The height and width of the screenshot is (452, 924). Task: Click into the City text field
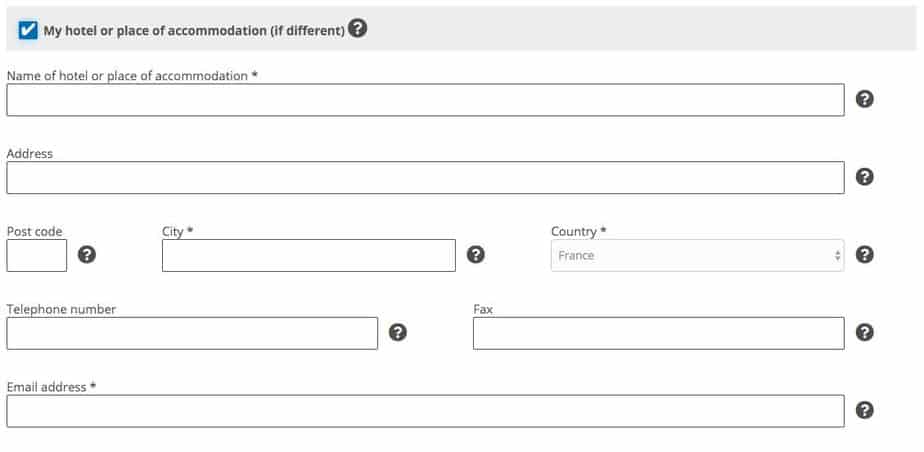pos(308,255)
